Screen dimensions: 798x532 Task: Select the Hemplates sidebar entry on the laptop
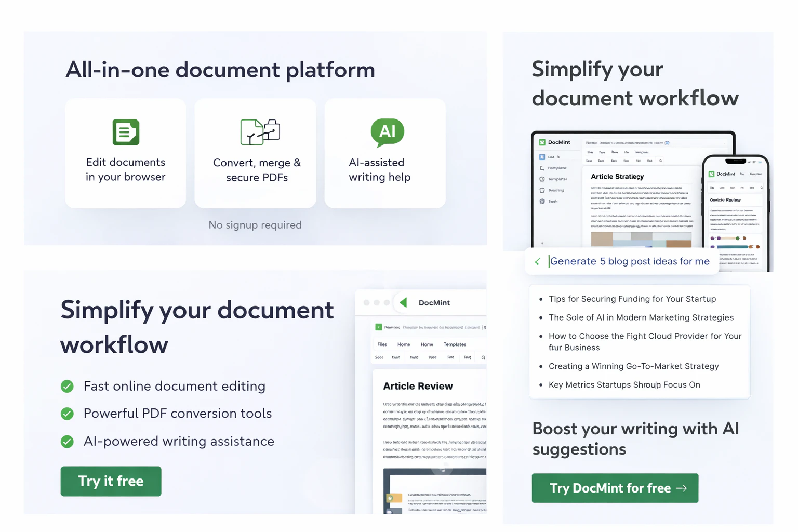557,168
